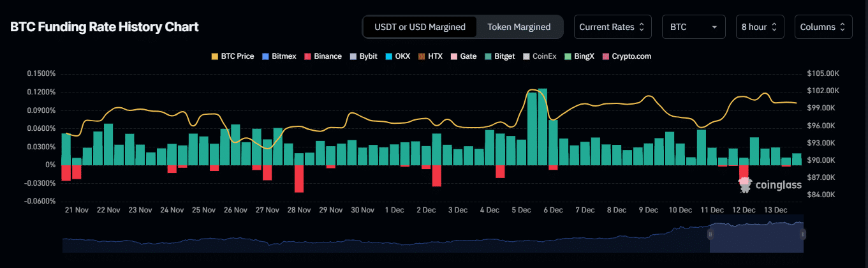Click the large red bar at 28 Nov
The height and width of the screenshot is (268, 868).
click(x=299, y=179)
